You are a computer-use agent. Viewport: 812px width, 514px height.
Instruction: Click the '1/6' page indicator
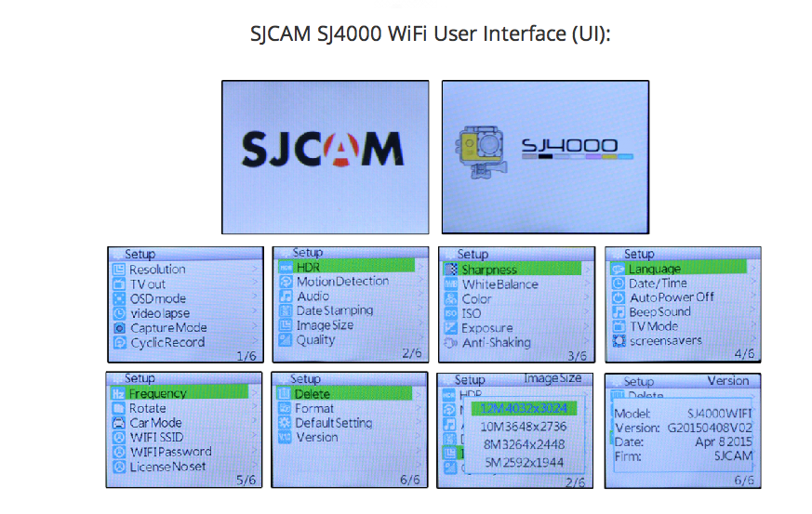pyautogui.click(x=246, y=356)
